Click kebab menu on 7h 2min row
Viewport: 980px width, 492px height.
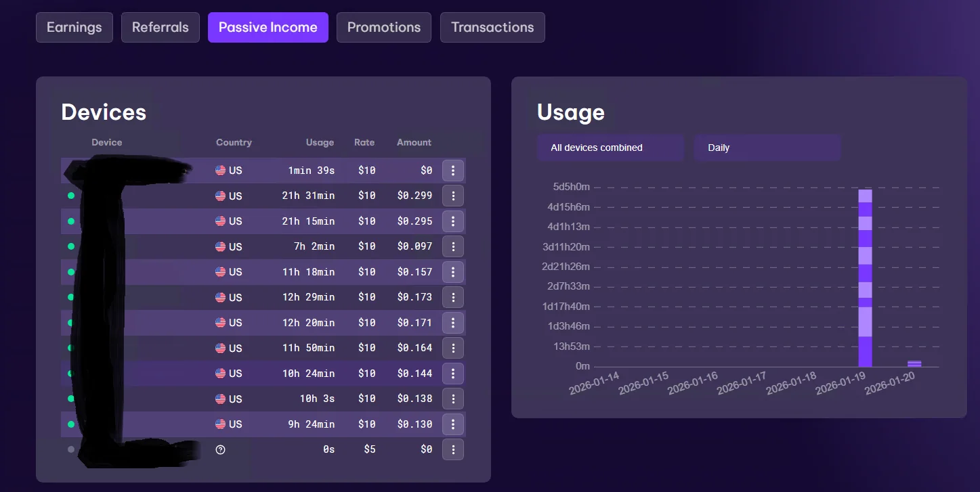point(453,246)
